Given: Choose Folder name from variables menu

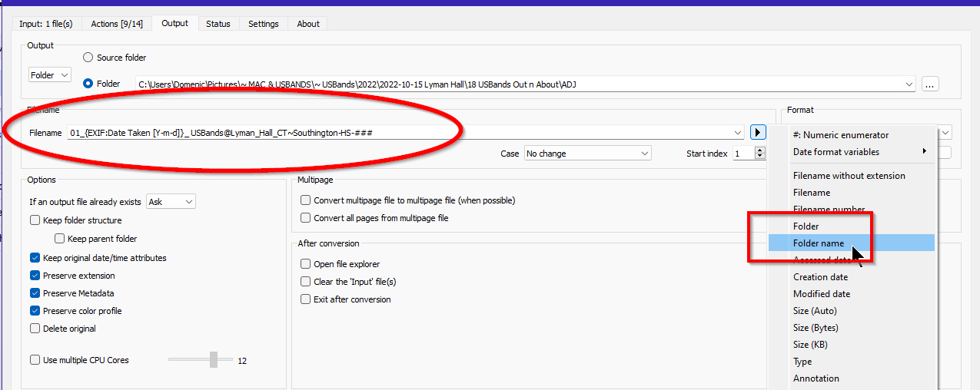Looking at the screenshot, I should click(819, 243).
